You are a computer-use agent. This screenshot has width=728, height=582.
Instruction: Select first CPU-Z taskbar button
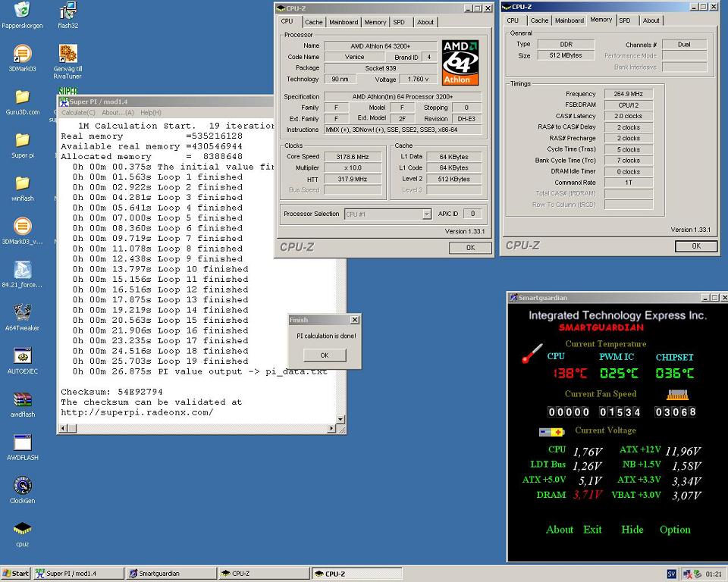pyautogui.click(x=264, y=574)
